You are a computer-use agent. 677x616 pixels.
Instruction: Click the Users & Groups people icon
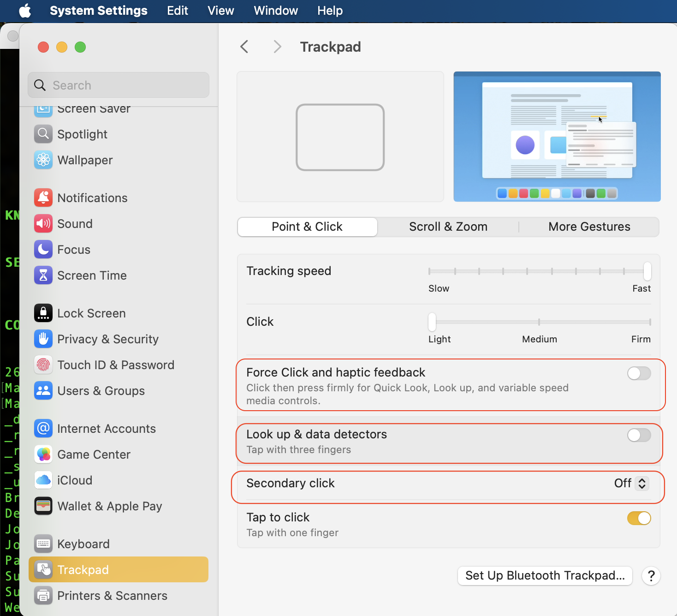(x=43, y=391)
